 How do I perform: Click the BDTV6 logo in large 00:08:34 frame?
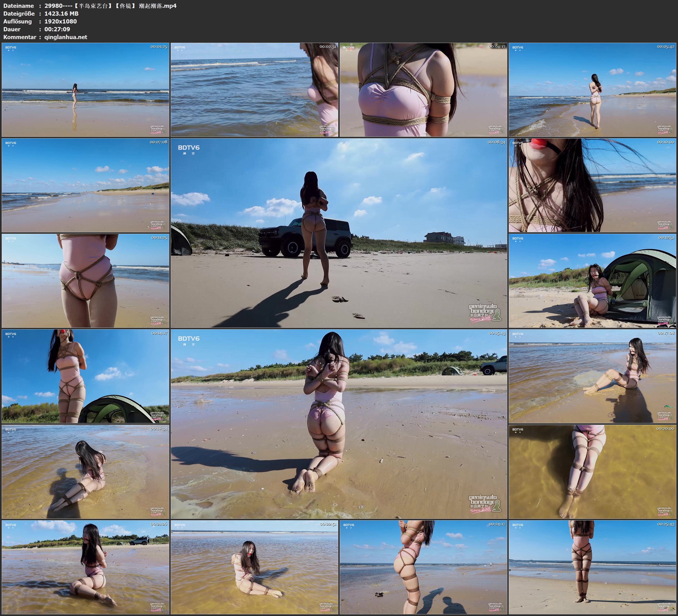[x=189, y=148]
